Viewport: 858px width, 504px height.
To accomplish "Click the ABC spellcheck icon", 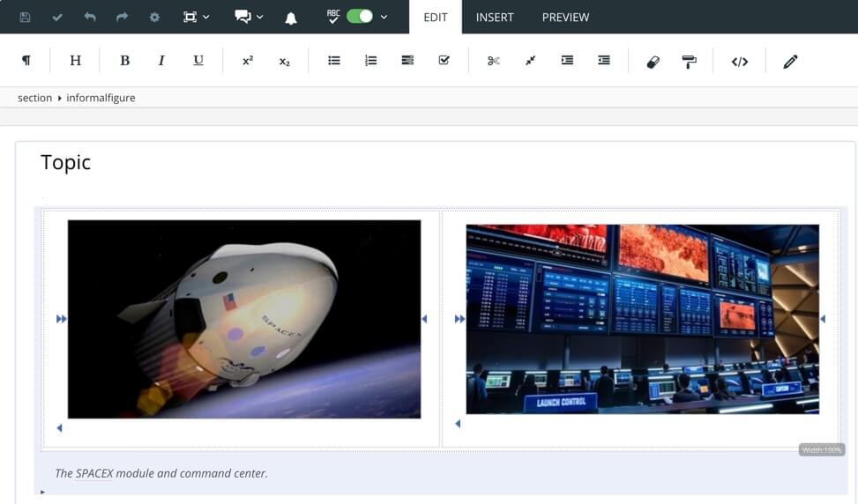I will [332, 17].
